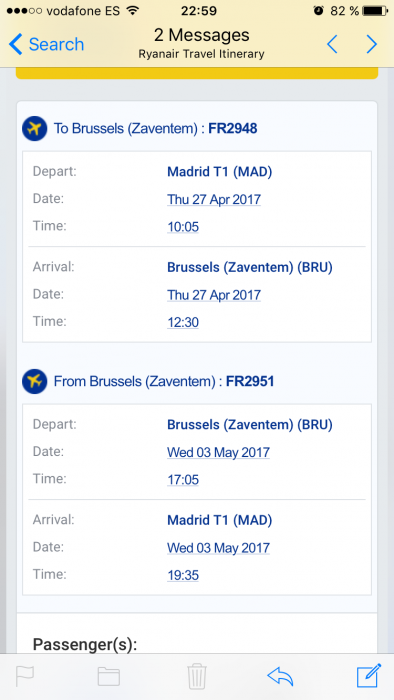Image resolution: width=394 pixels, height=700 pixels.
Task: Compose new message icon
Action: point(369,675)
